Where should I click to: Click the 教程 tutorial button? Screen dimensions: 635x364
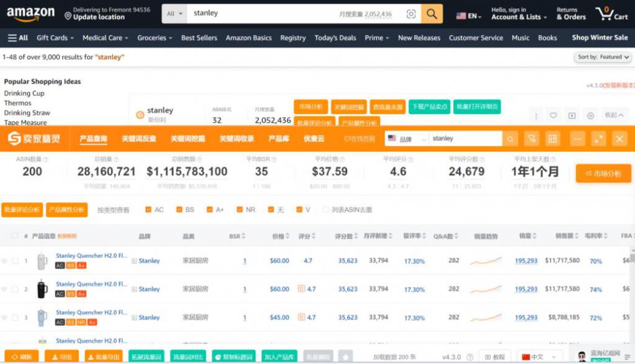pyautogui.click(x=495, y=357)
